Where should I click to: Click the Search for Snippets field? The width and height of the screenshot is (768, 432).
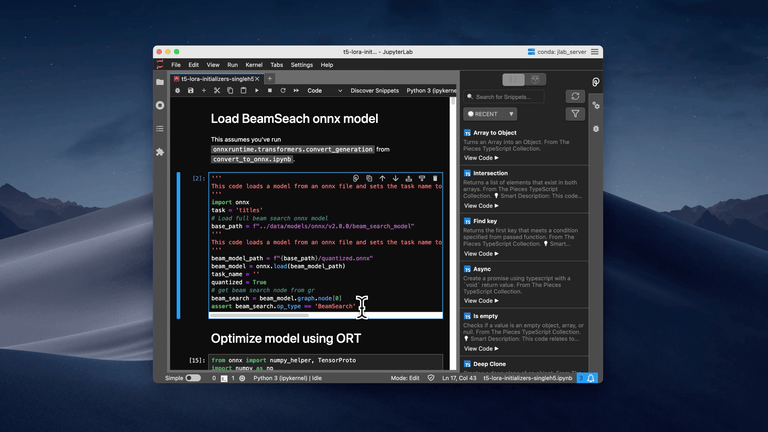pos(510,97)
